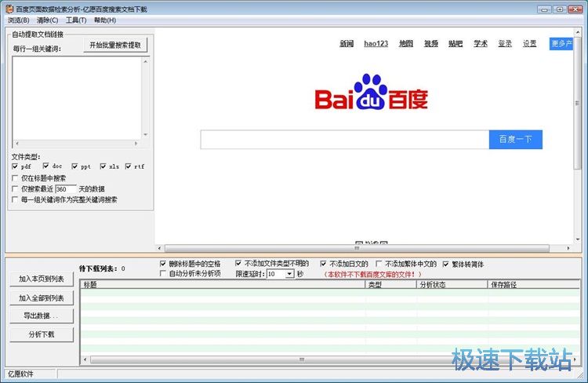Click 开始批量搜索提取 button

pos(116,45)
